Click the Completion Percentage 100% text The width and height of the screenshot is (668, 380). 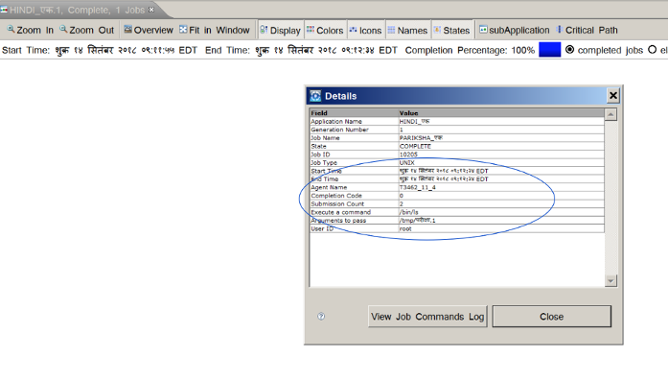[469, 50]
